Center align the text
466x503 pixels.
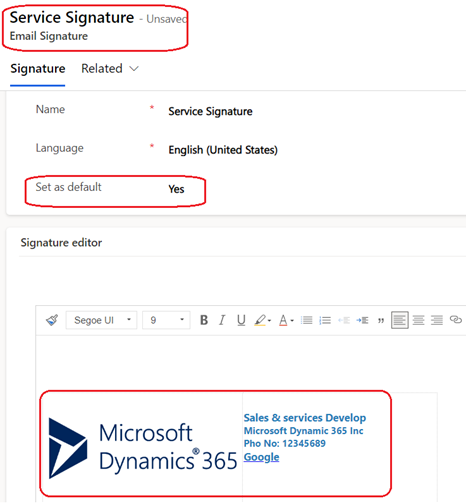(x=418, y=320)
